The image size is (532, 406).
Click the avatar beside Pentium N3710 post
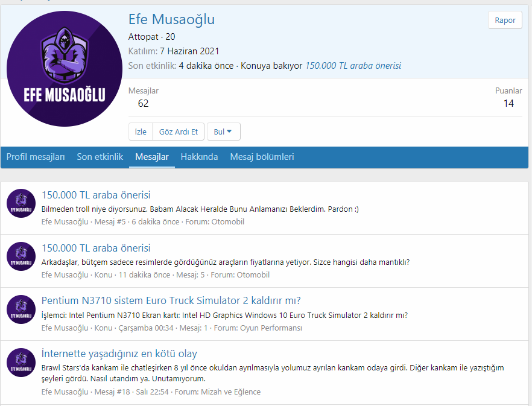click(21, 309)
